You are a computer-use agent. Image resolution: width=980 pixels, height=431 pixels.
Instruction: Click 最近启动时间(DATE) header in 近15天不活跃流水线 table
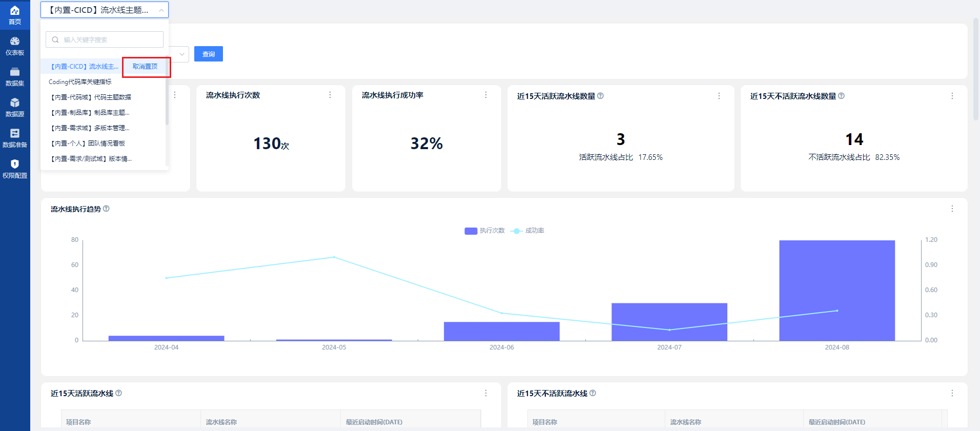[837, 422]
